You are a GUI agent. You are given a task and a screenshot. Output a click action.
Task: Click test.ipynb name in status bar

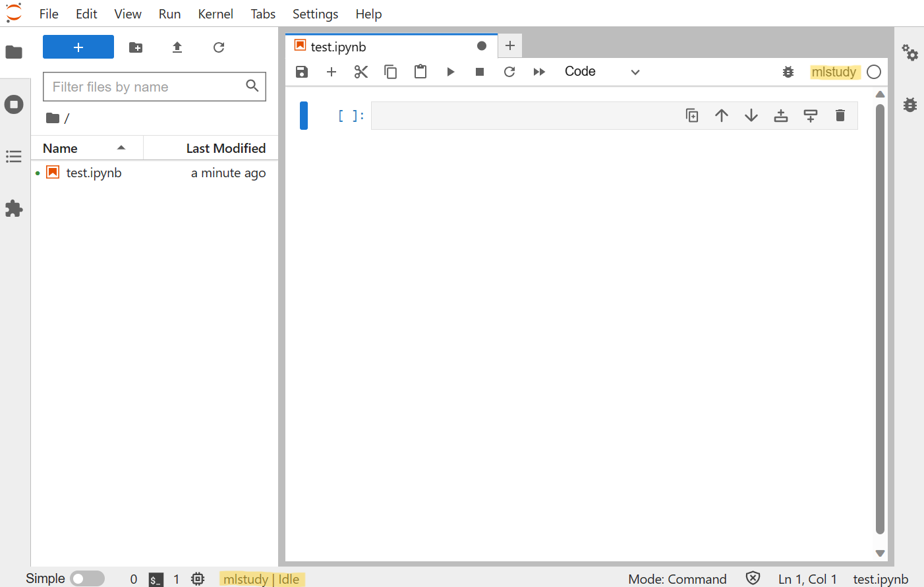point(881,578)
